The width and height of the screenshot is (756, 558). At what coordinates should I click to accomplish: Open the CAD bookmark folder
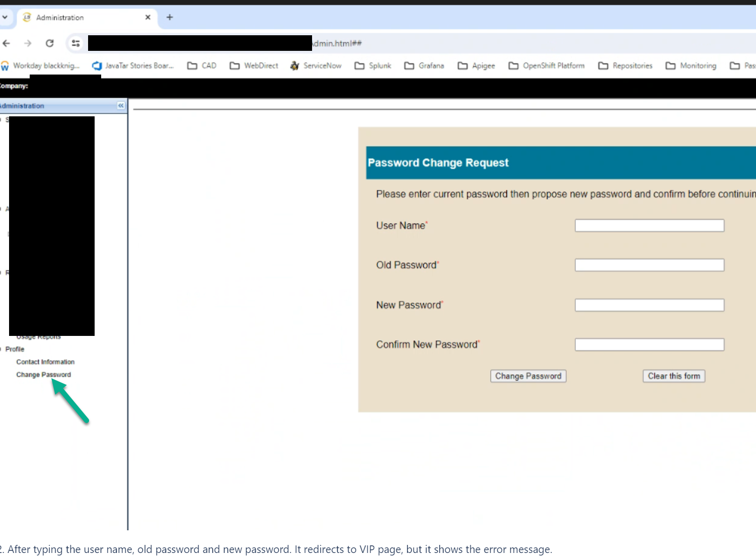202,65
